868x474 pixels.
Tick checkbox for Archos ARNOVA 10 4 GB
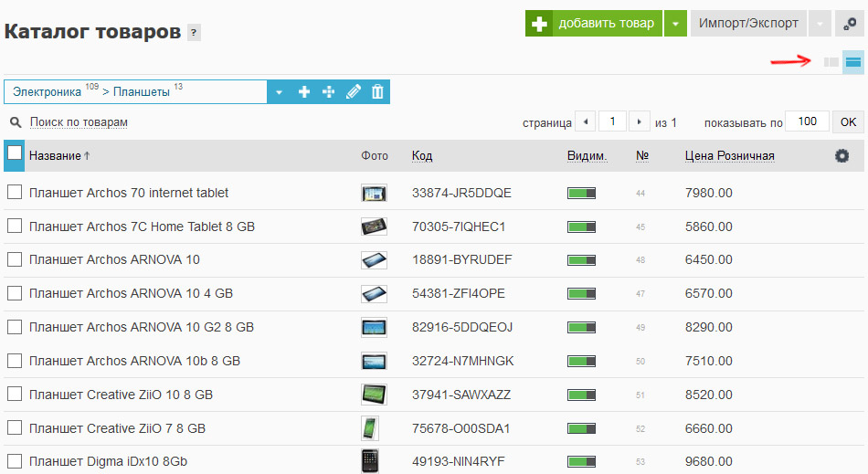coord(15,293)
